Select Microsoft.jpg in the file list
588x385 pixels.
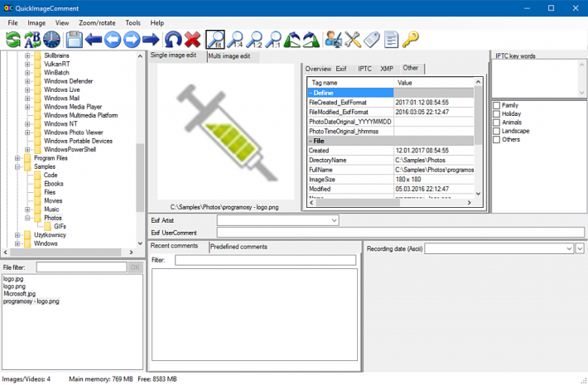(20, 294)
